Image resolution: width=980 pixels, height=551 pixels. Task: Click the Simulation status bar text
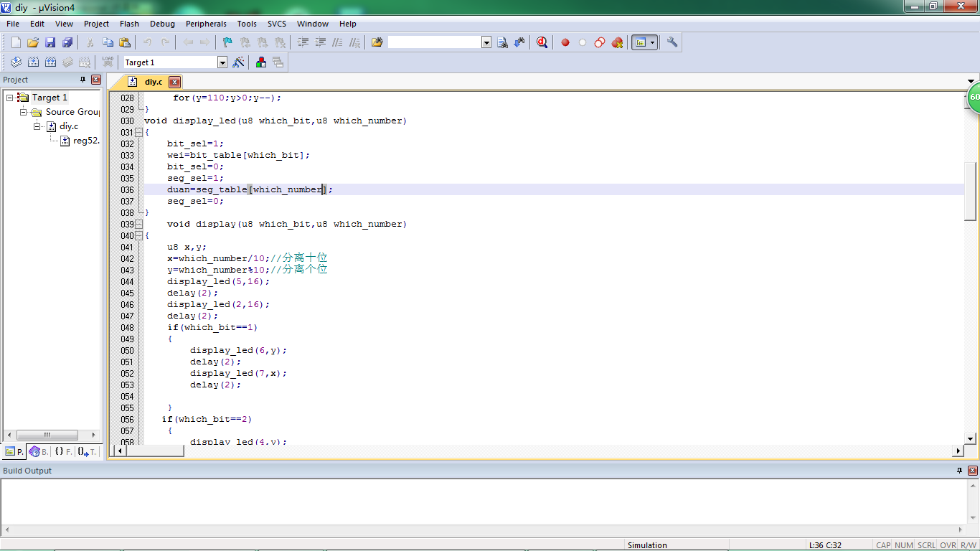coord(647,545)
